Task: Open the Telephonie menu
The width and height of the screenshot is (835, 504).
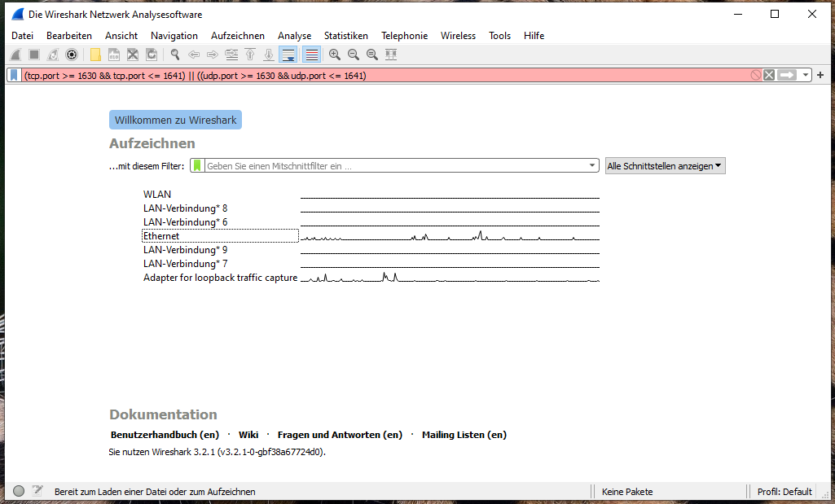Action: pos(404,36)
